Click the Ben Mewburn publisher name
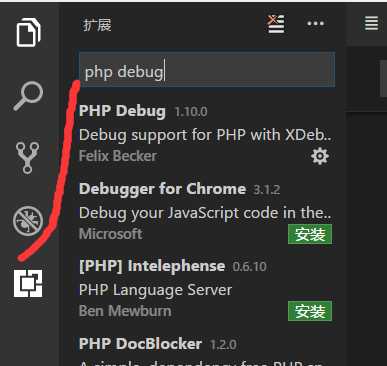 (x=125, y=311)
